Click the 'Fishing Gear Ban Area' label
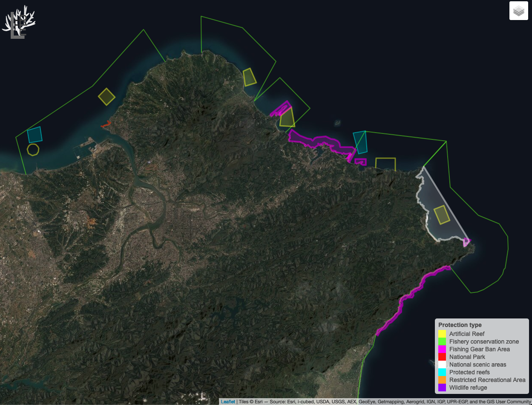Image resolution: width=532 pixels, height=405 pixels. click(x=480, y=349)
